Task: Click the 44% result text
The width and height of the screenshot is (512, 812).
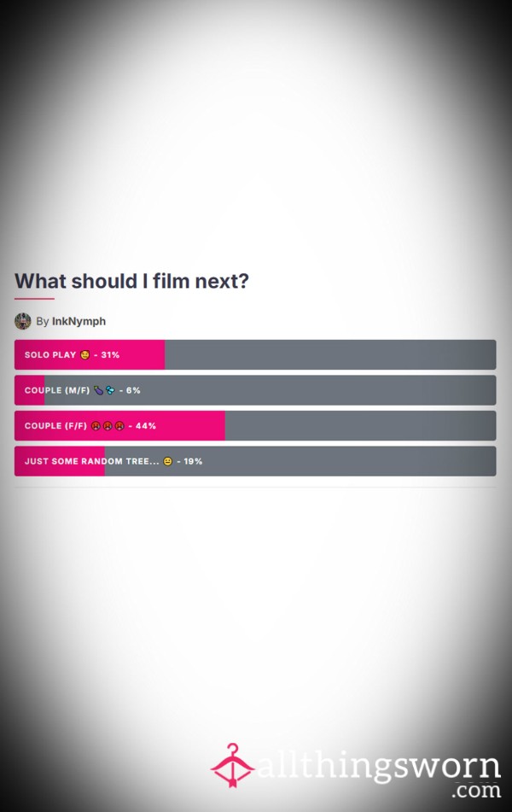Action: pos(145,426)
